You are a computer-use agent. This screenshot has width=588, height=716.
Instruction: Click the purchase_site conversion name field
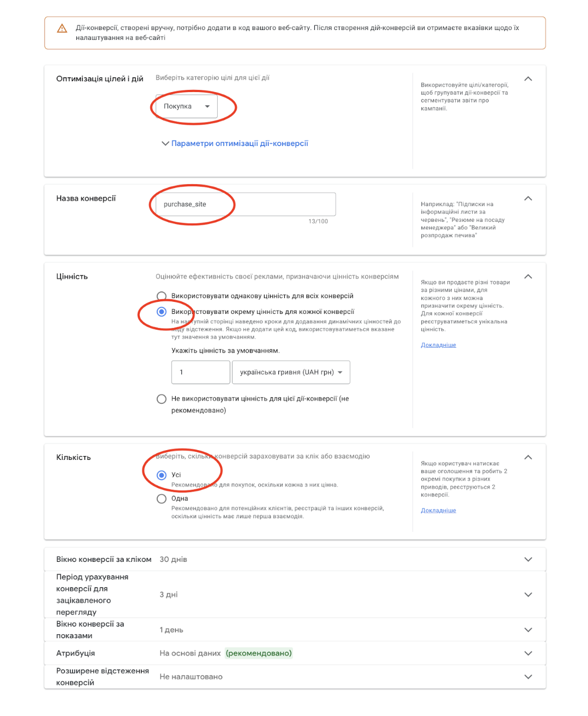[x=246, y=204]
